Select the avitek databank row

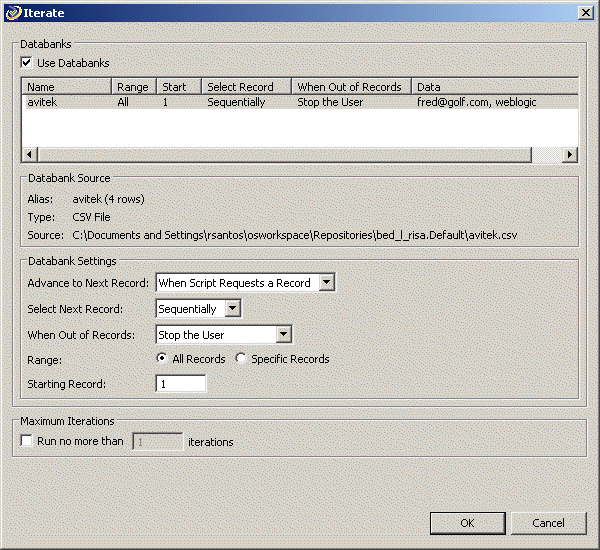click(x=300, y=102)
